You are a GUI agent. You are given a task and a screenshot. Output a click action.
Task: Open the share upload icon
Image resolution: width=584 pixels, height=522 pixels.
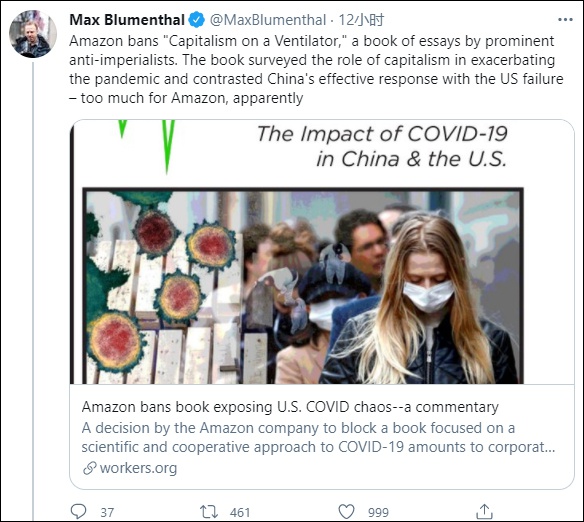pos(484,512)
